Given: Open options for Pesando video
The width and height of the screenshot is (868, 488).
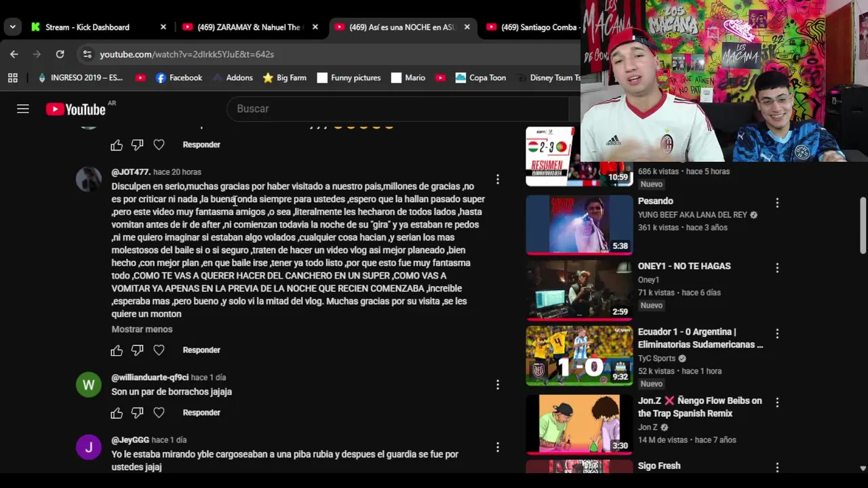Looking at the screenshot, I should coord(777,203).
